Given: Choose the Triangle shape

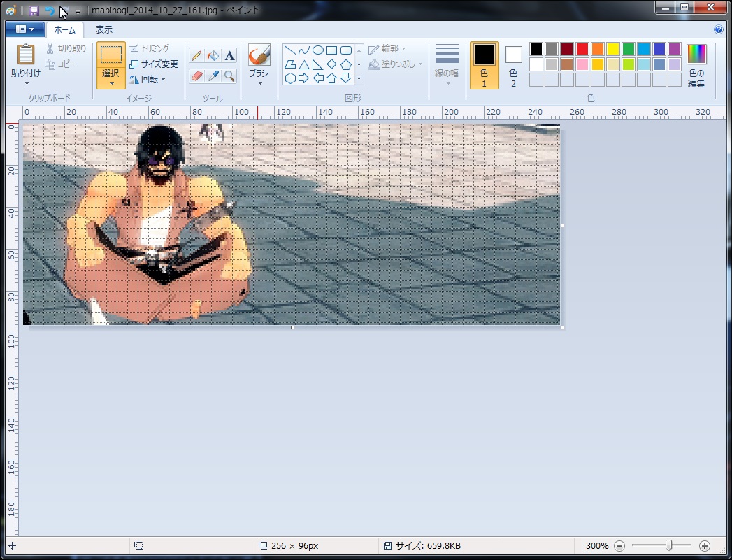Looking at the screenshot, I should coord(304,64).
